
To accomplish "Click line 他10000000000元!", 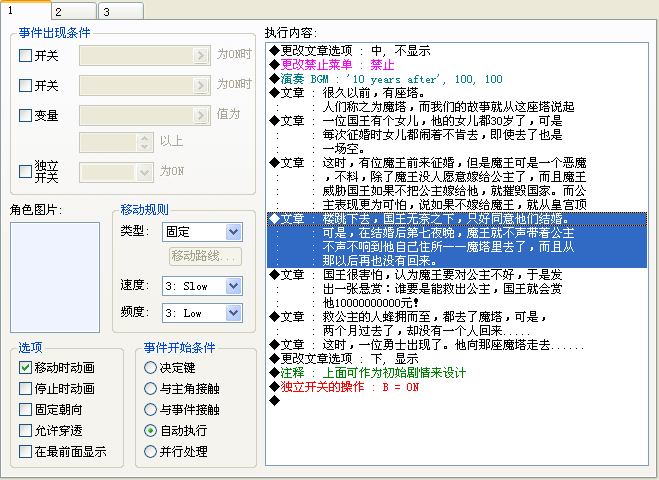I will (x=457, y=303).
